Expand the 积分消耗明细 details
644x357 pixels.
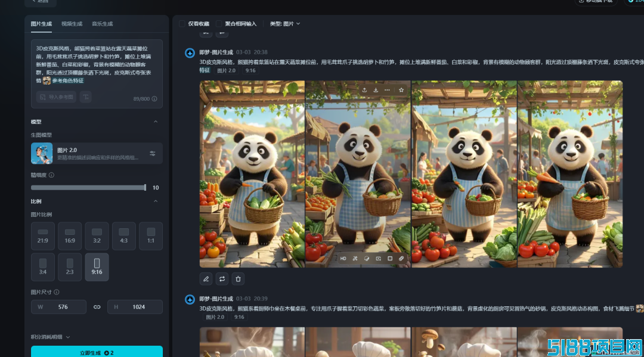[50, 337]
